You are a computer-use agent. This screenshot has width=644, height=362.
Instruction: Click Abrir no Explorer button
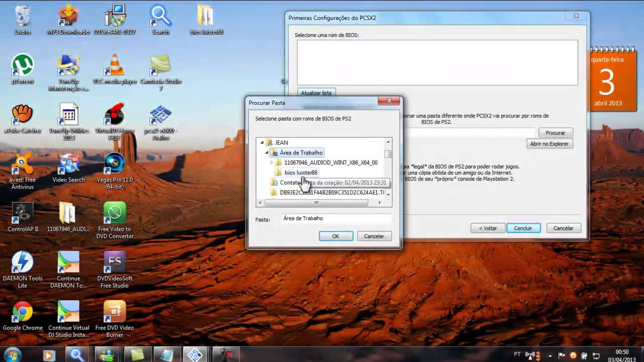pyautogui.click(x=549, y=144)
